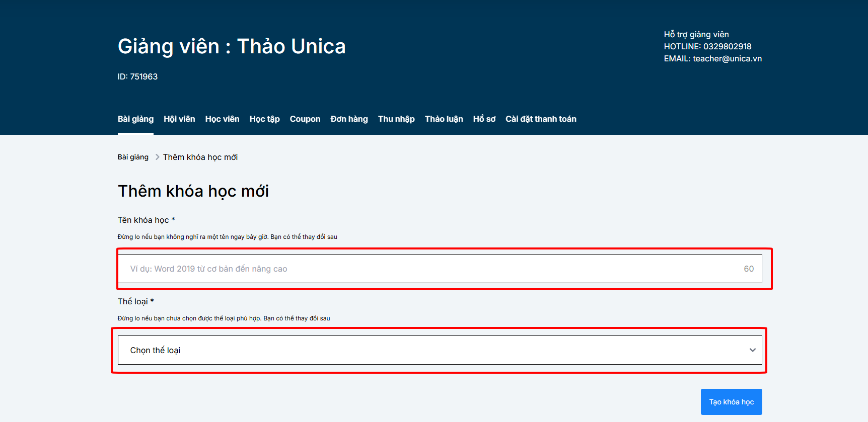Viewport: 868px width, 422px height.
Task: Open the Hồ sơ tab
Action: coord(484,119)
